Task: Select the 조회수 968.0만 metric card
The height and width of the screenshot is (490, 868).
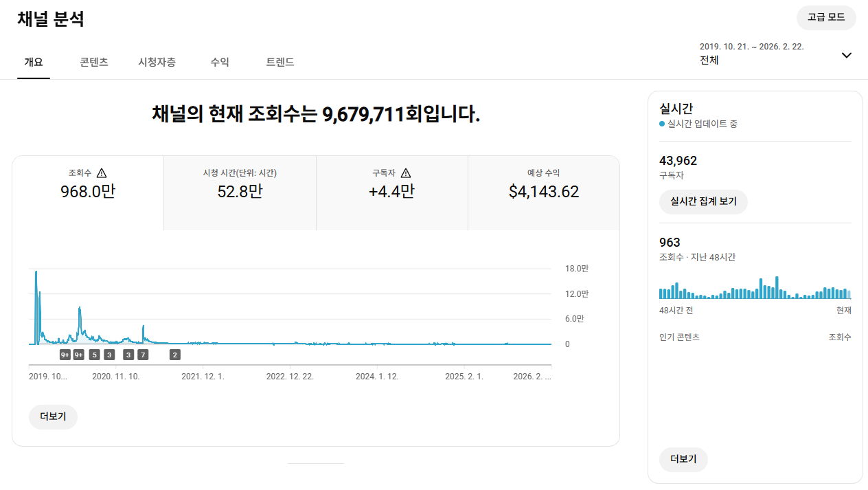Action: click(x=88, y=192)
